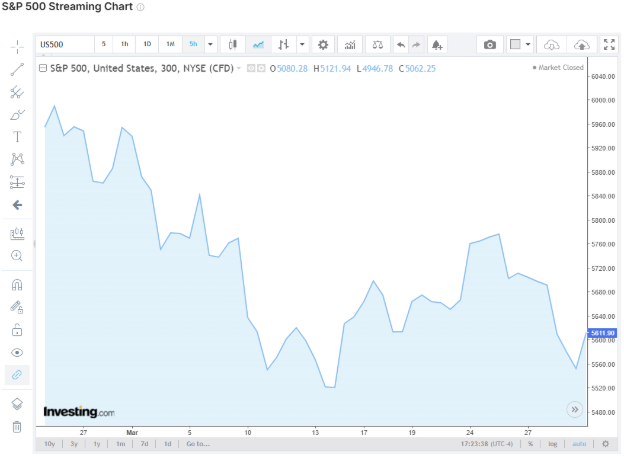Select the crosshair cursor tool
Screen dimensions: 624x456
pyautogui.click(x=17, y=47)
